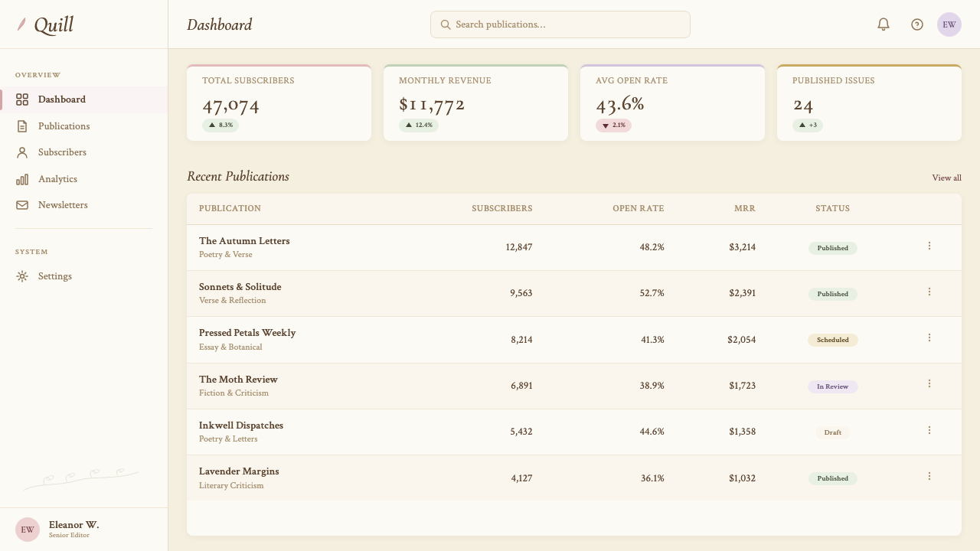Click the Scheduled status badge
The height and width of the screenshot is (551, 980).
tap(832, 340)
